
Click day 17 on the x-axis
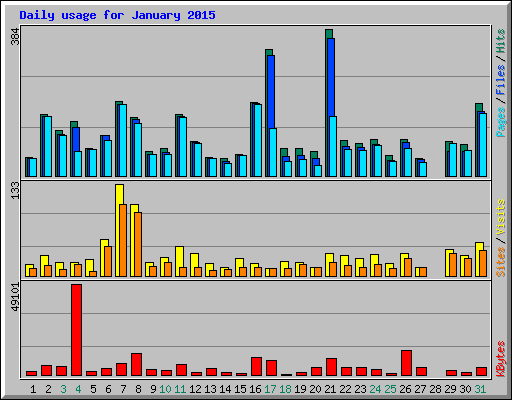270,389
